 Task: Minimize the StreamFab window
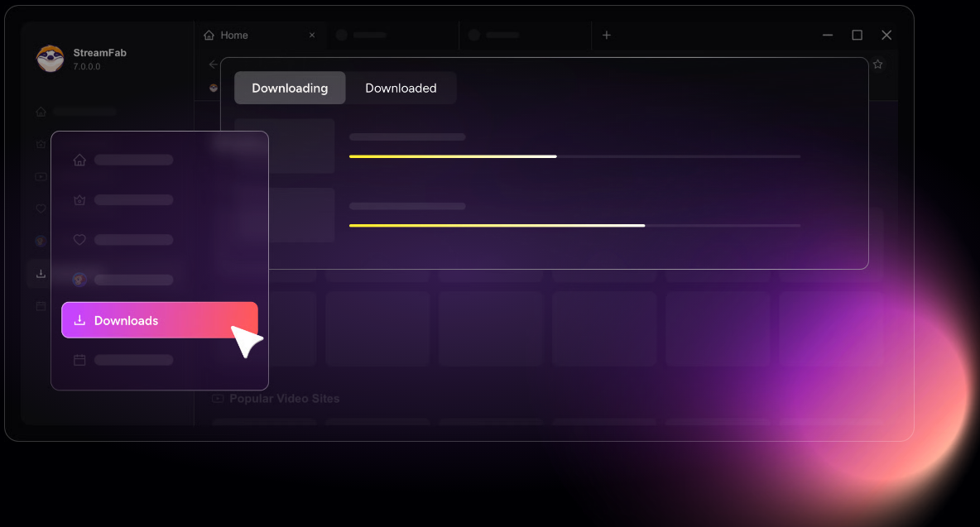pyautogui.click(x=828, y=36)
